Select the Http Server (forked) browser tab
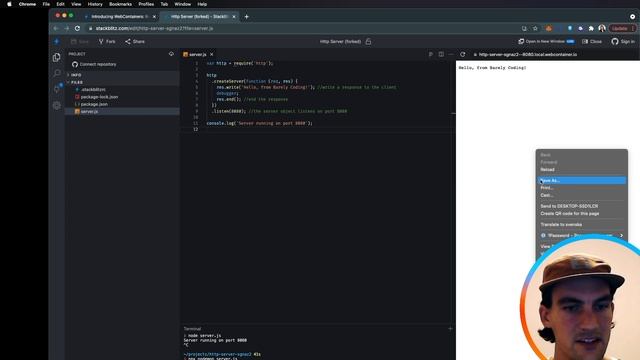The height and width of the screenshot is (360, 640). 199,17
